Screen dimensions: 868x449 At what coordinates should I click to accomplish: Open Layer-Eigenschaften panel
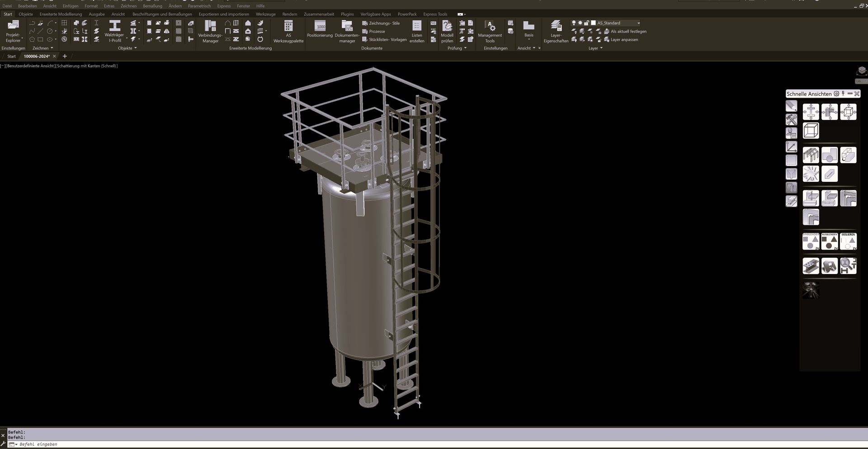point(556,31)
